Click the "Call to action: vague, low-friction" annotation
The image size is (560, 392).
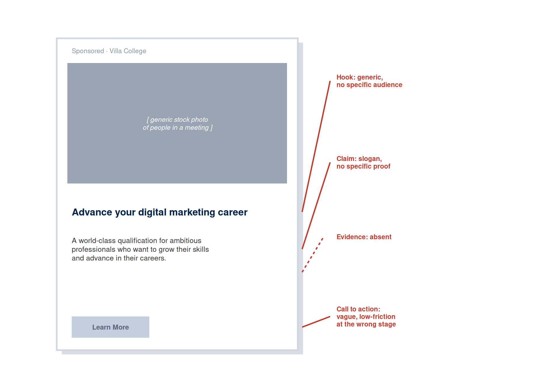click(366, 317)
